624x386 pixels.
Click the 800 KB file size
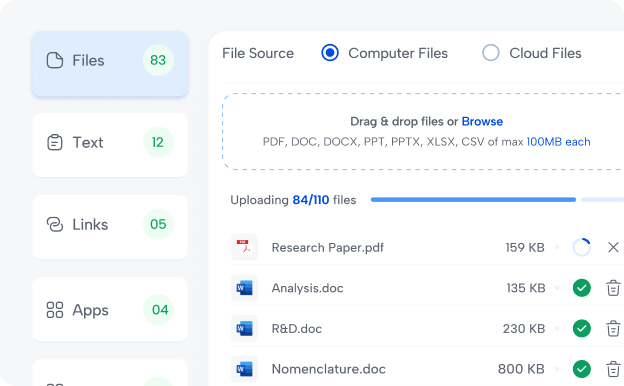pos(521,369)
